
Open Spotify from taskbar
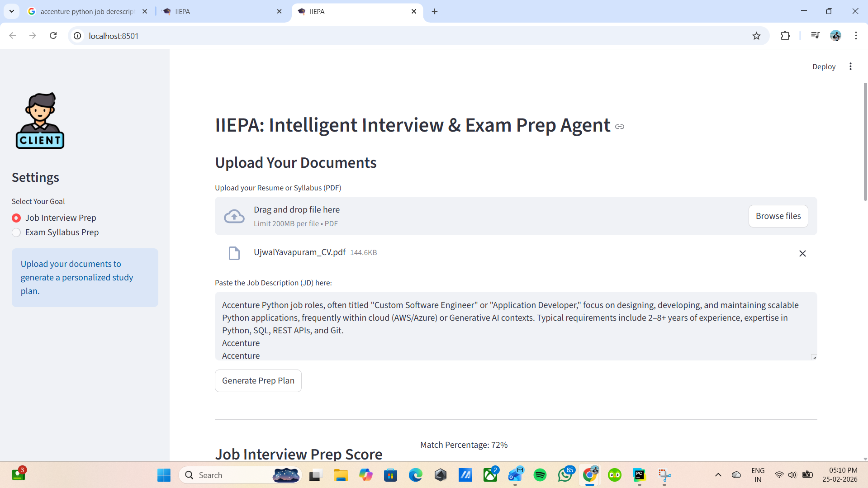[x=540, y=475]
